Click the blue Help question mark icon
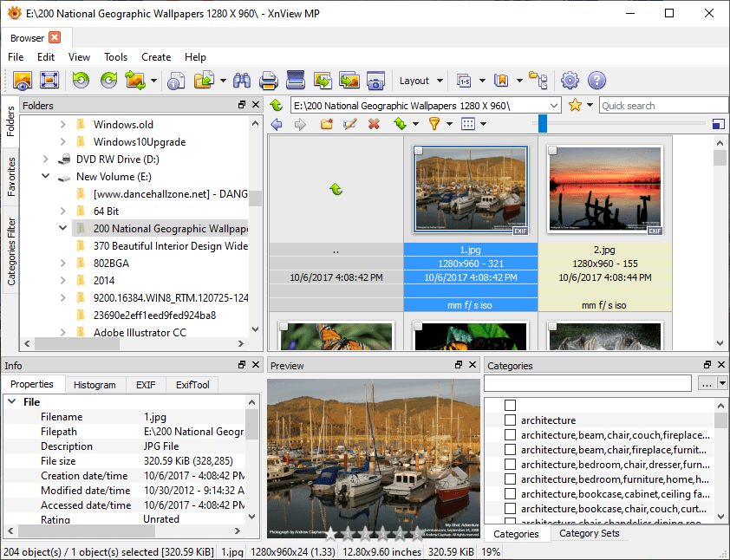The height and width of the screenshot is (560, 730). [x=596, y=81]
